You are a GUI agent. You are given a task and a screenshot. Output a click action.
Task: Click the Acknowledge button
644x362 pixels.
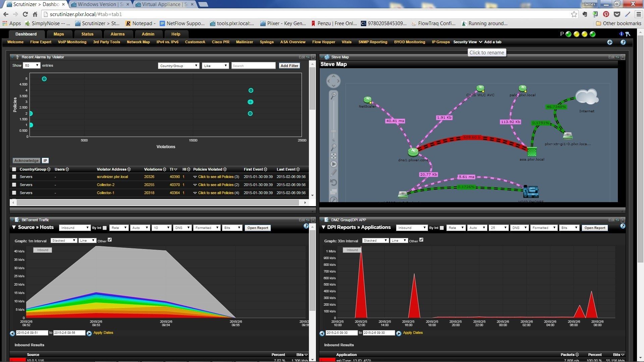[x=26, y=161]
